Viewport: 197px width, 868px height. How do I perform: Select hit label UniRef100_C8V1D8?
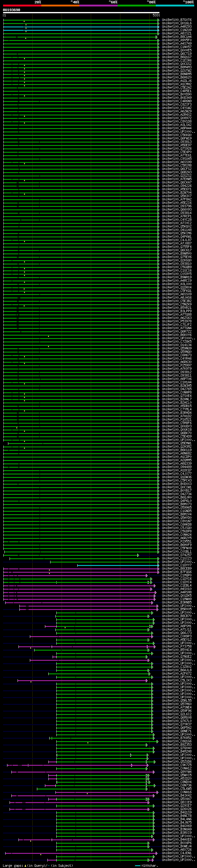177,121
